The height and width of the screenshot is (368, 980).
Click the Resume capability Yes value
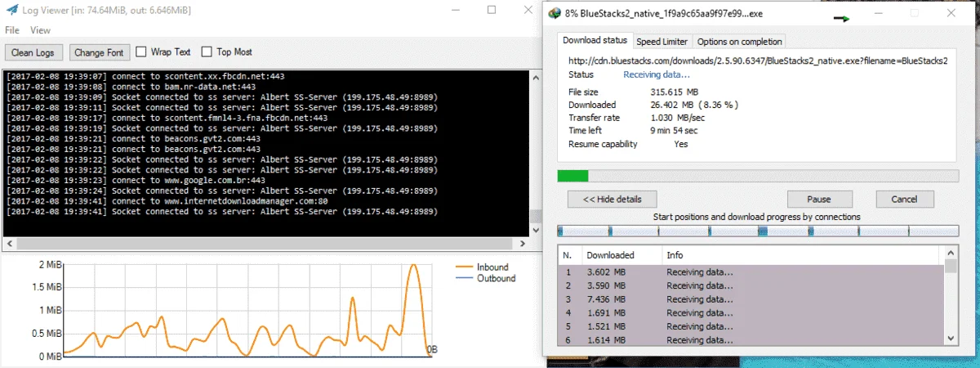point(681,144)
